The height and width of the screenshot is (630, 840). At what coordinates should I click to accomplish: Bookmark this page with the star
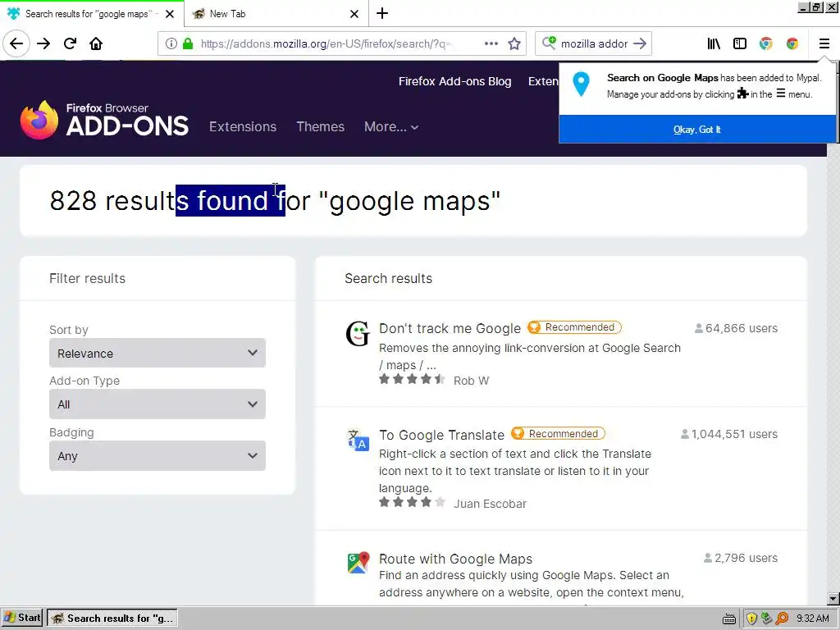(x=514, y=43)
